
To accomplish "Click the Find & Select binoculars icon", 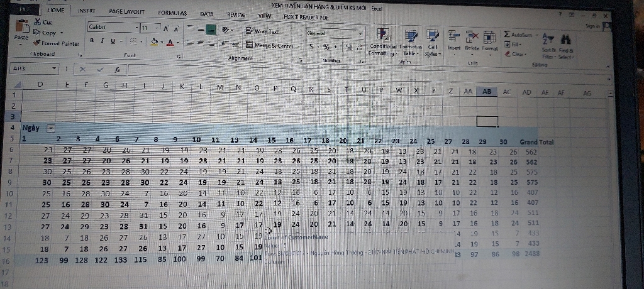I will point(565,41).
